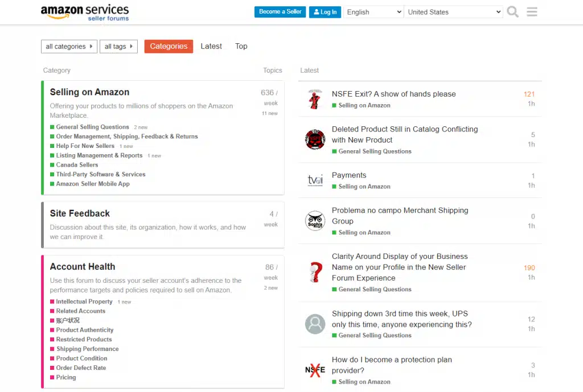The image size is (583, 392).
Task: Open Pricing subcategory
Action: pos(66,377)
